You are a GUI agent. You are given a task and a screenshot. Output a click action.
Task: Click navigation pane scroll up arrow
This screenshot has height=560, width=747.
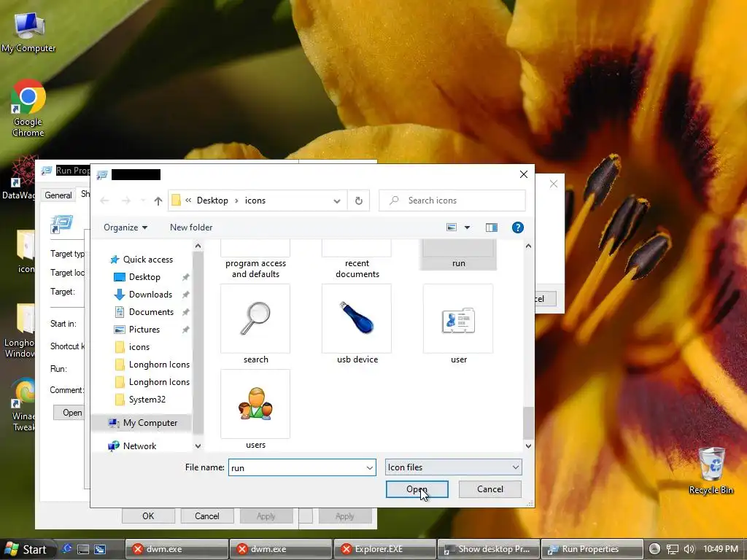[198, 246]
